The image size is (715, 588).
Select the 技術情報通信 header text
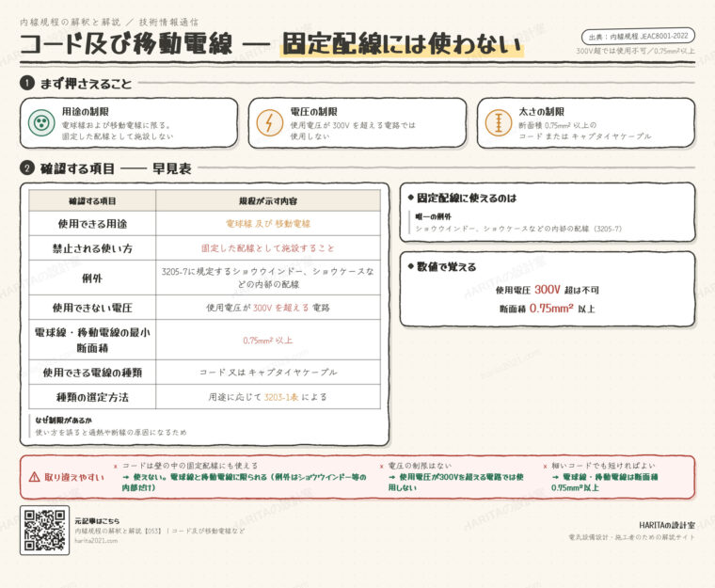pyautogui.click(x=168, y=22)
